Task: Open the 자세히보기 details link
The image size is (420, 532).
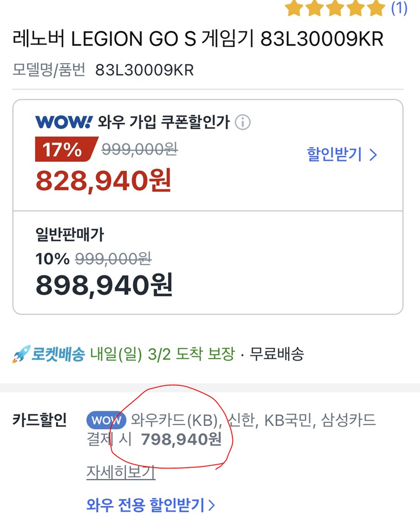Action: click(x=120, y=472)
